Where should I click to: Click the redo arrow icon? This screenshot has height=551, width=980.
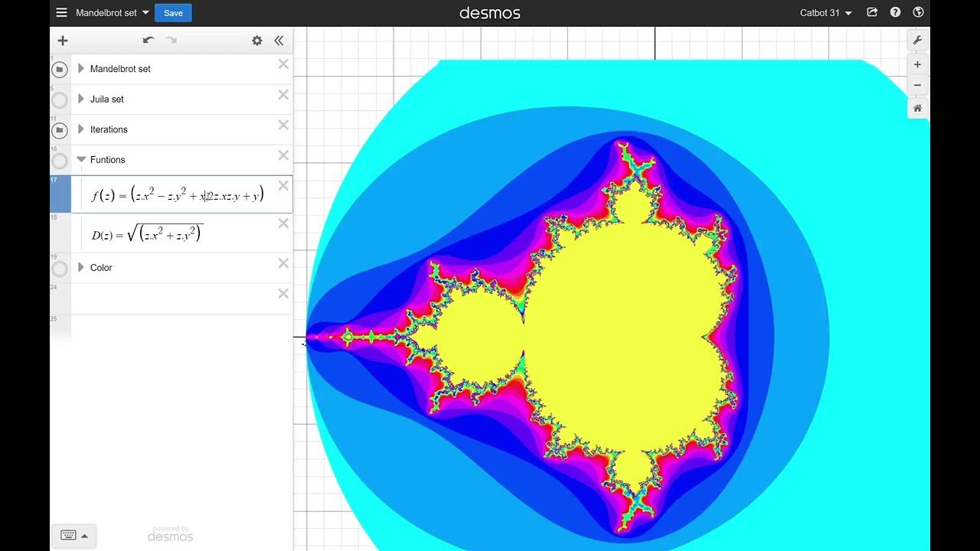[171, 41]
